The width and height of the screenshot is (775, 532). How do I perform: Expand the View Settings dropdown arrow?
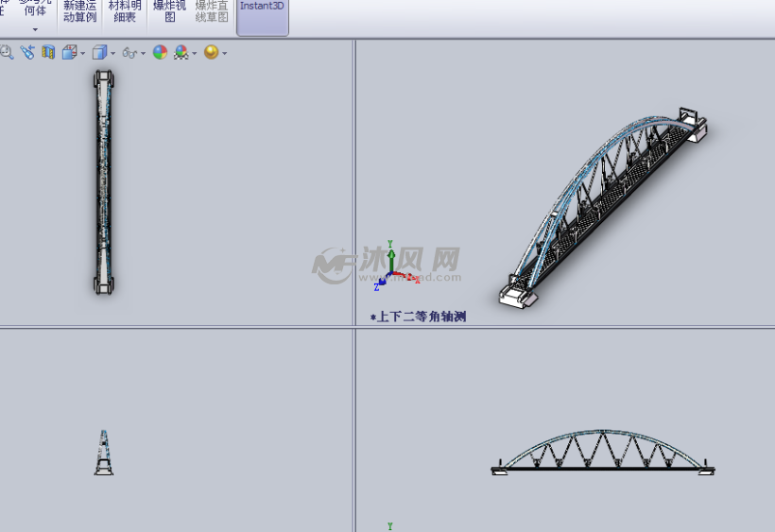(225, 53)
